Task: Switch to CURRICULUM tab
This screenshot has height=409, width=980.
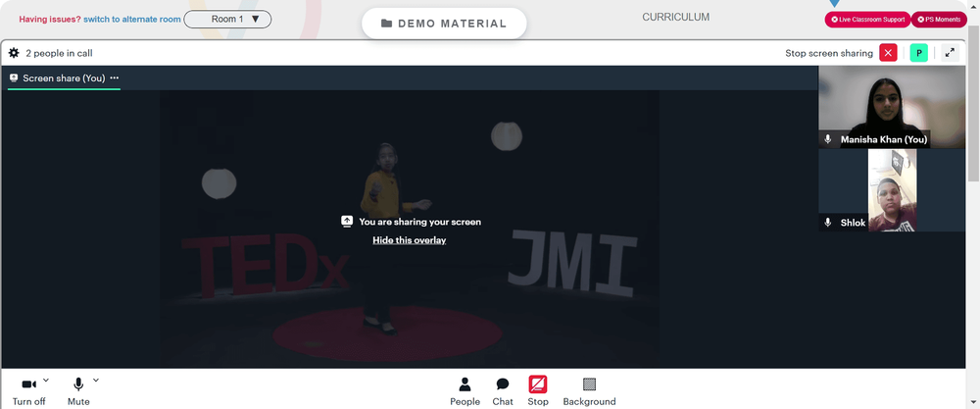Action: pyautogui.click(x=675, y=18)
